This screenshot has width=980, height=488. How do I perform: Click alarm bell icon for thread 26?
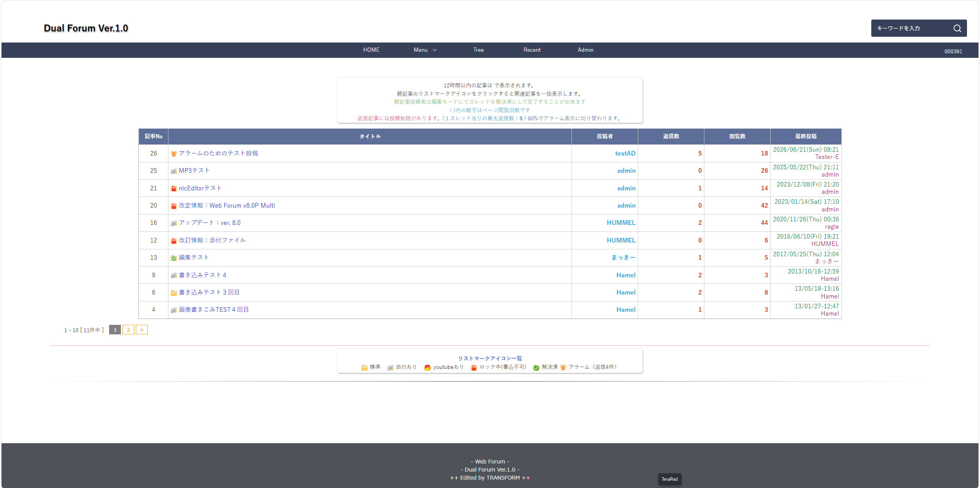click(x=174, y=154)
